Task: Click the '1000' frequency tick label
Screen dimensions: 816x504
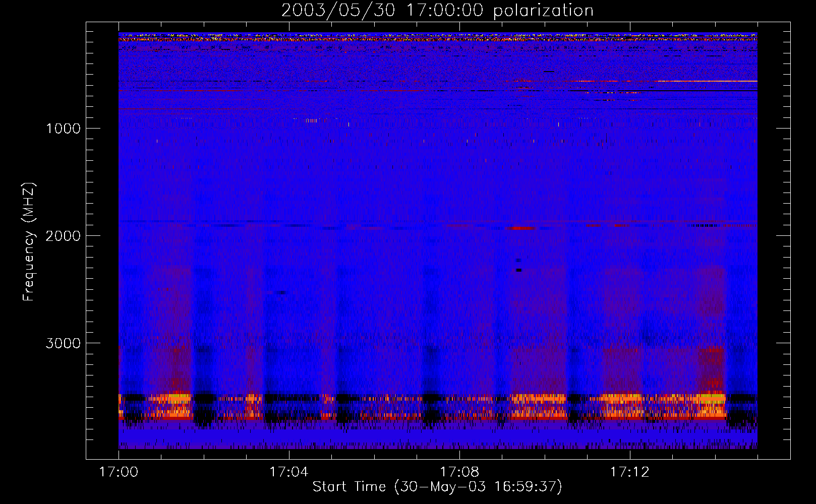Action: [64, 129]
